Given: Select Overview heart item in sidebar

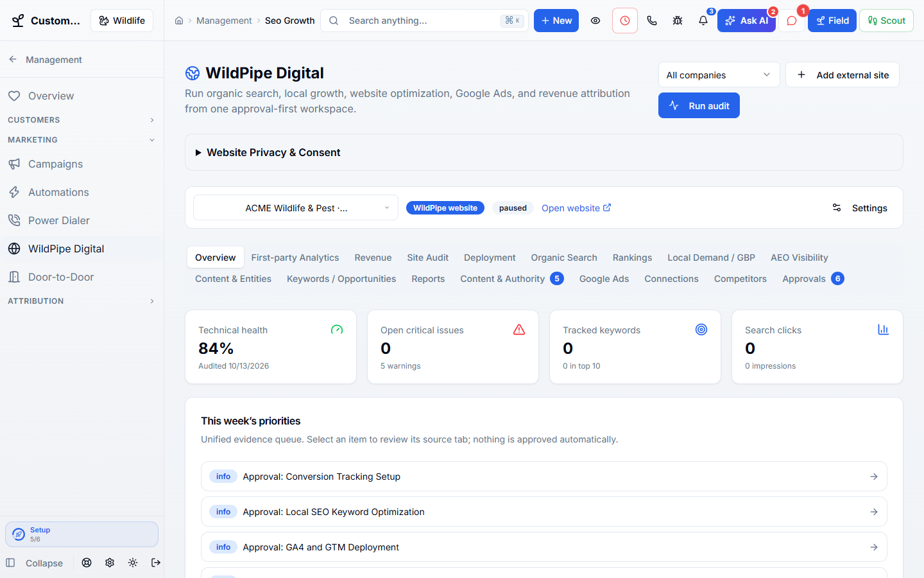Looking at the screenshot, I should [81, 96].
